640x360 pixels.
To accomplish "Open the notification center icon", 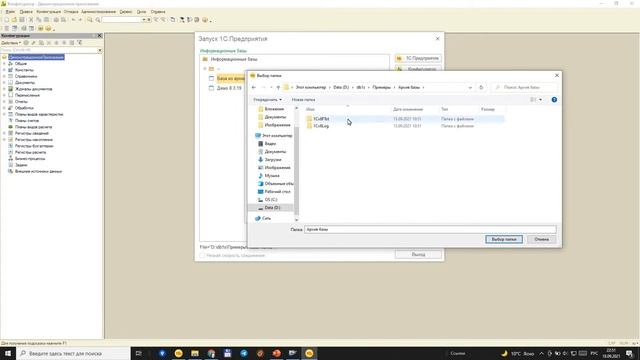I will [629, 353].
